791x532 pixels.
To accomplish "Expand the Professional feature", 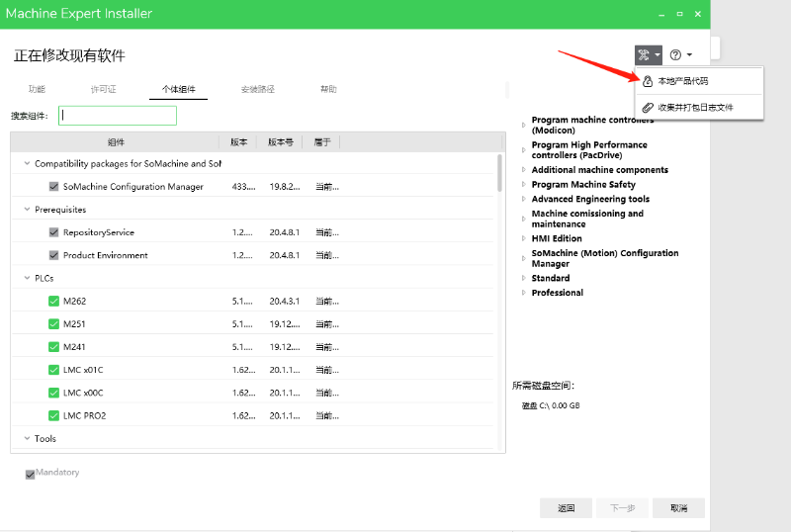I will 524,293.
